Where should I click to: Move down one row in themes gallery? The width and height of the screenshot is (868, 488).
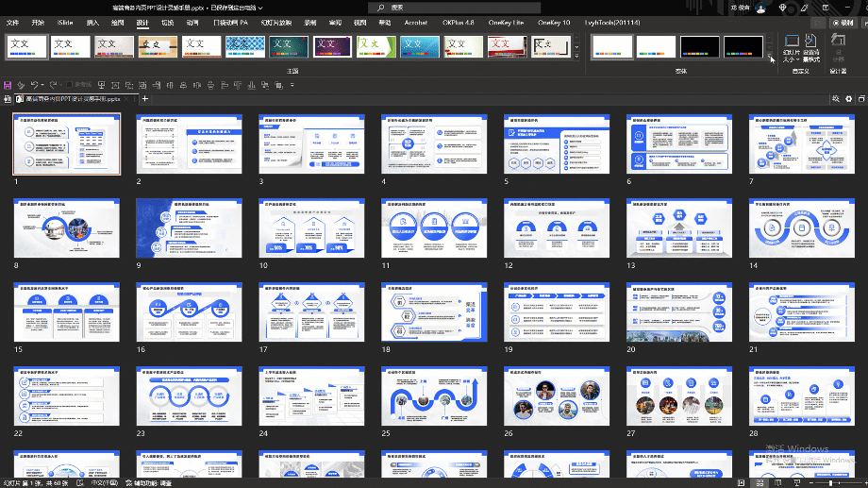pos(576,46)
